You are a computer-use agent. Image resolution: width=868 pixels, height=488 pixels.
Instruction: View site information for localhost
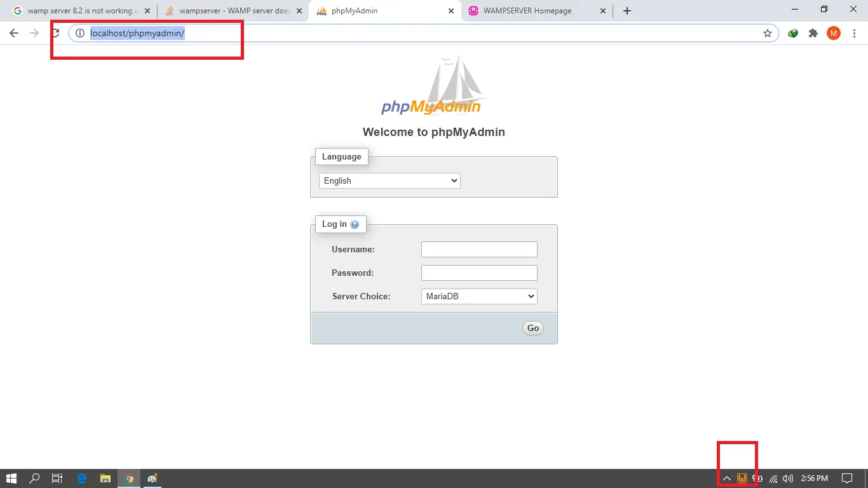(x=80, y=33)
